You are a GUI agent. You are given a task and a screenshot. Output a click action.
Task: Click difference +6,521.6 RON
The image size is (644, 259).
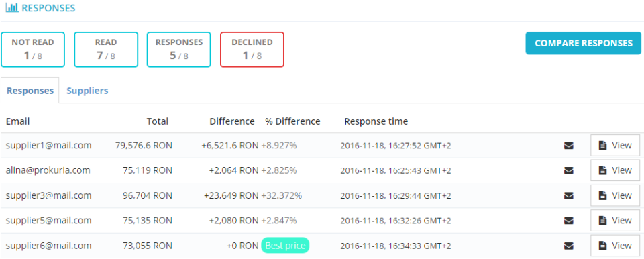point(229,145)
